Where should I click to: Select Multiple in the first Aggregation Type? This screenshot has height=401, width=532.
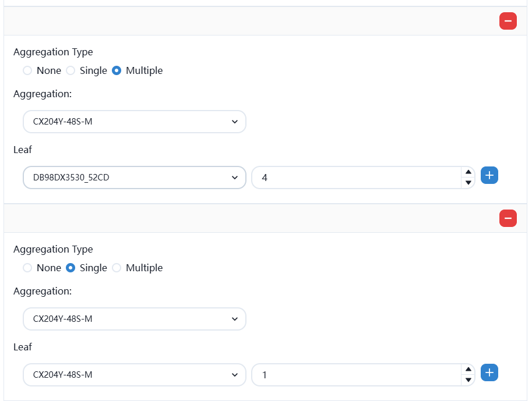[x=117, y=70]
